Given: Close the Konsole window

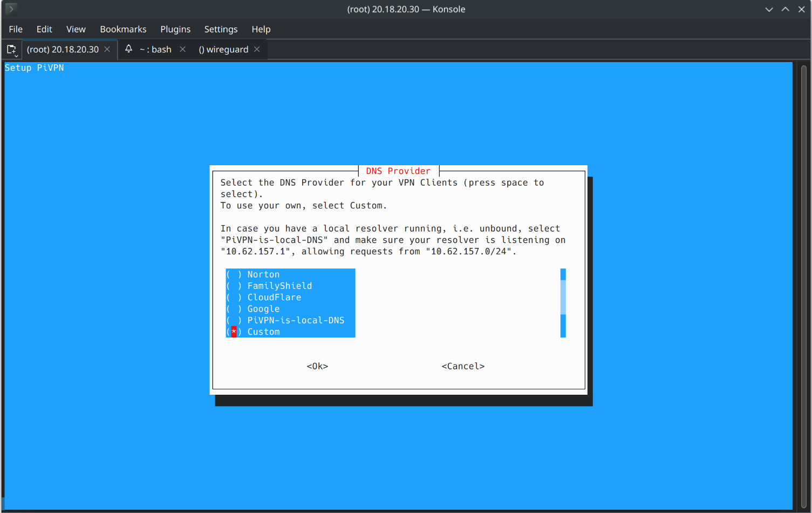Looking at the screenshot, I should point(801,9).
